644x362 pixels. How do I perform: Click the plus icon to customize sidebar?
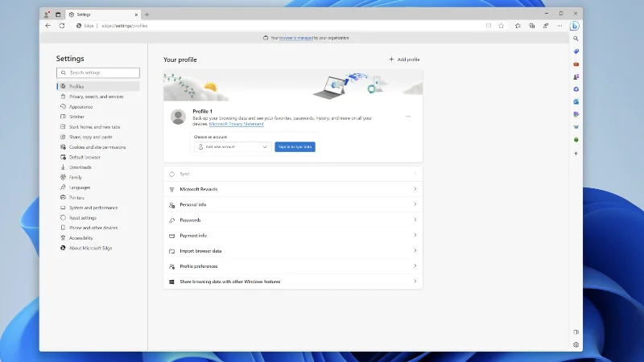coord(576,154)
